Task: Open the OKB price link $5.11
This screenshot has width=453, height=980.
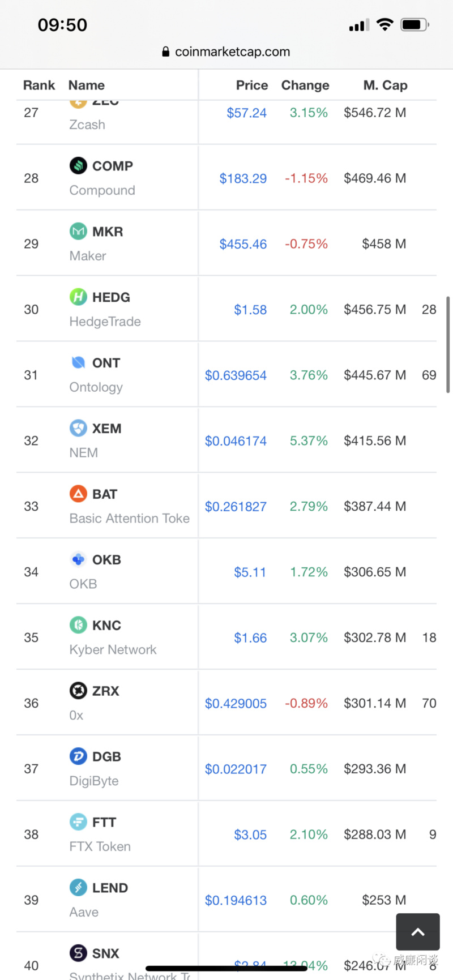Action: tap(250, 572)
